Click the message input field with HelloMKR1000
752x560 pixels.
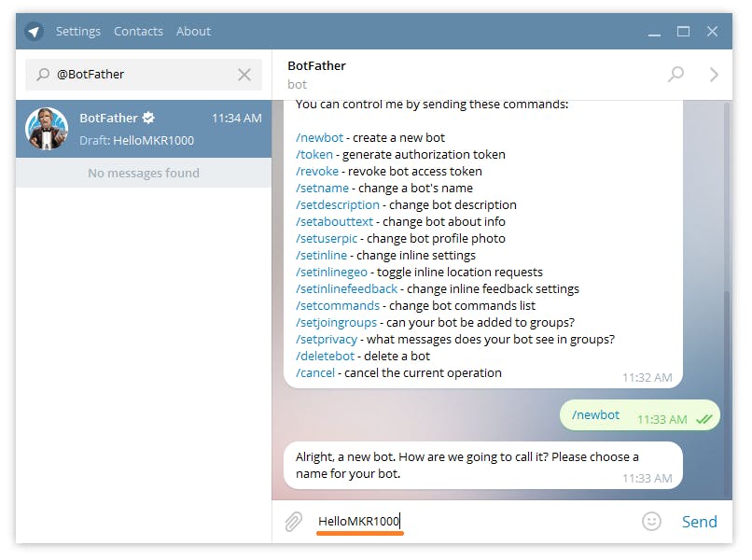467,522
